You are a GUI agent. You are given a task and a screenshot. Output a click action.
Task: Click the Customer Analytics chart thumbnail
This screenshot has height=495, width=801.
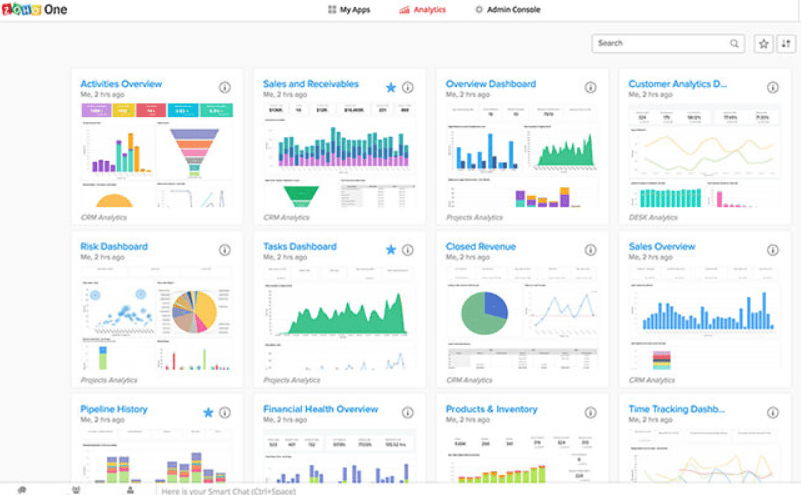(705, 155)
